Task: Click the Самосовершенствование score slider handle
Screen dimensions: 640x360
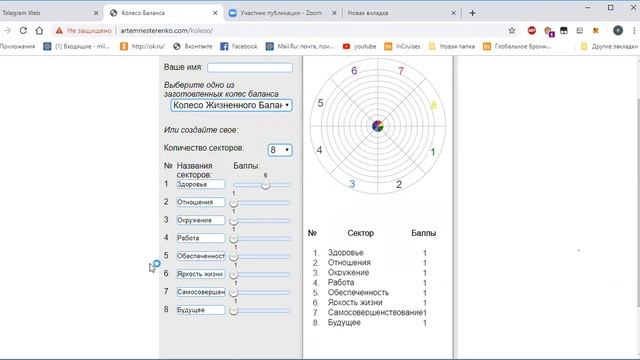Action: tap(233, 293)
